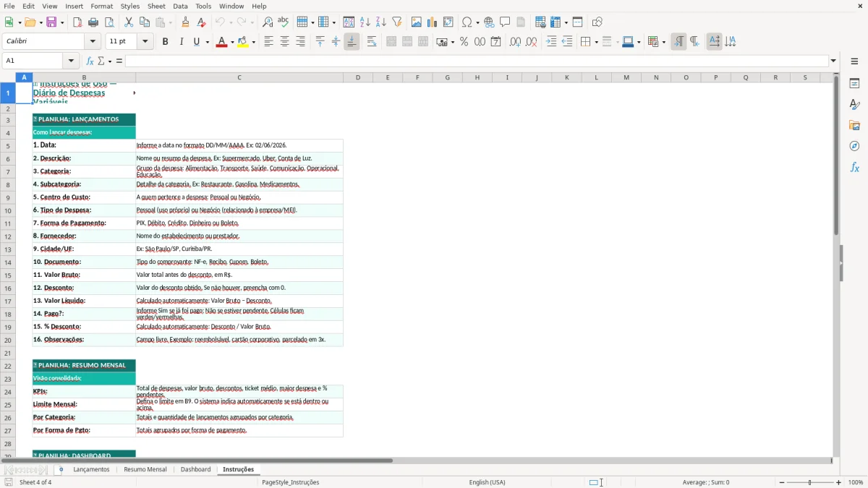Click Export as PDF icon
The width and height of the screenshot is (868, 488).
[x=77, y=22]
